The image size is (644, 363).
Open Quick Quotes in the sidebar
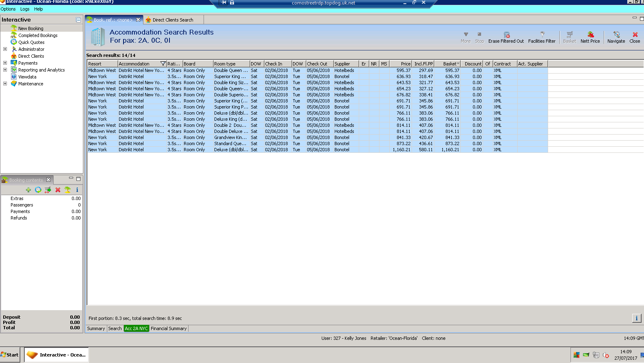[31, 42]
